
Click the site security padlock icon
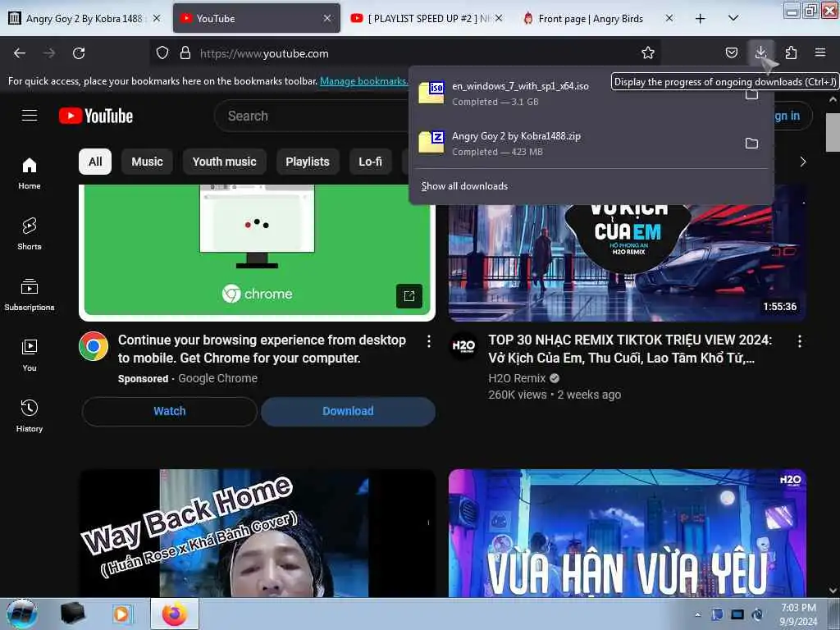(185, 53)
